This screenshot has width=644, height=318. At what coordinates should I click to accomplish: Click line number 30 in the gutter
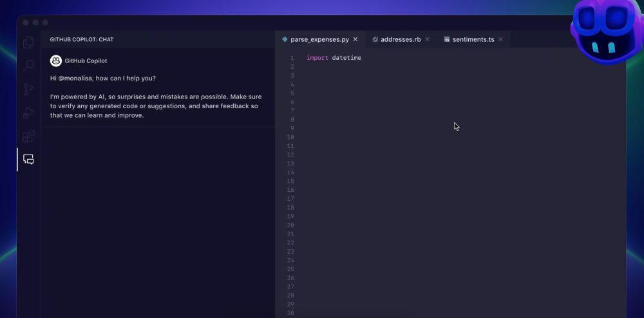point(290,313)
